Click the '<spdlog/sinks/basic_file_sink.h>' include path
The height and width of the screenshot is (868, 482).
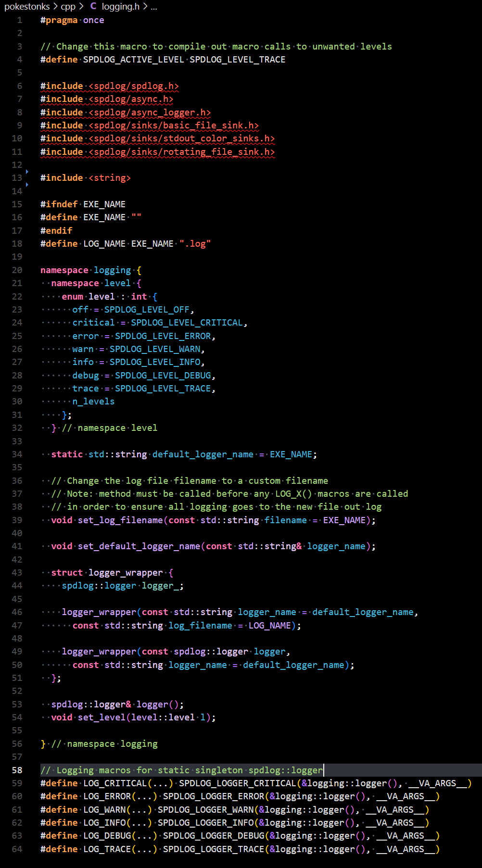[x=174, y=126]
